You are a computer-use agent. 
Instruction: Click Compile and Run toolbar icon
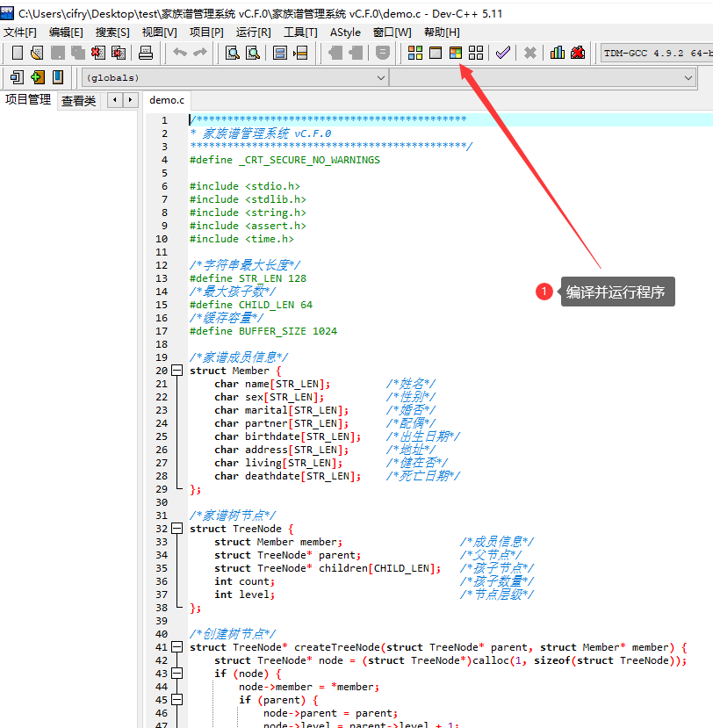click(x=455, y=53)
